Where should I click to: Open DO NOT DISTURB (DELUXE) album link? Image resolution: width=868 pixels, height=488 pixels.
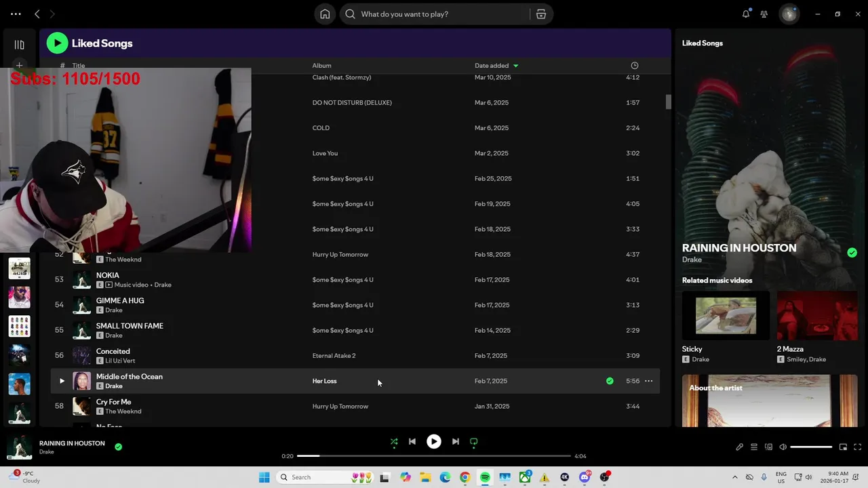click(x=352, y=103)
